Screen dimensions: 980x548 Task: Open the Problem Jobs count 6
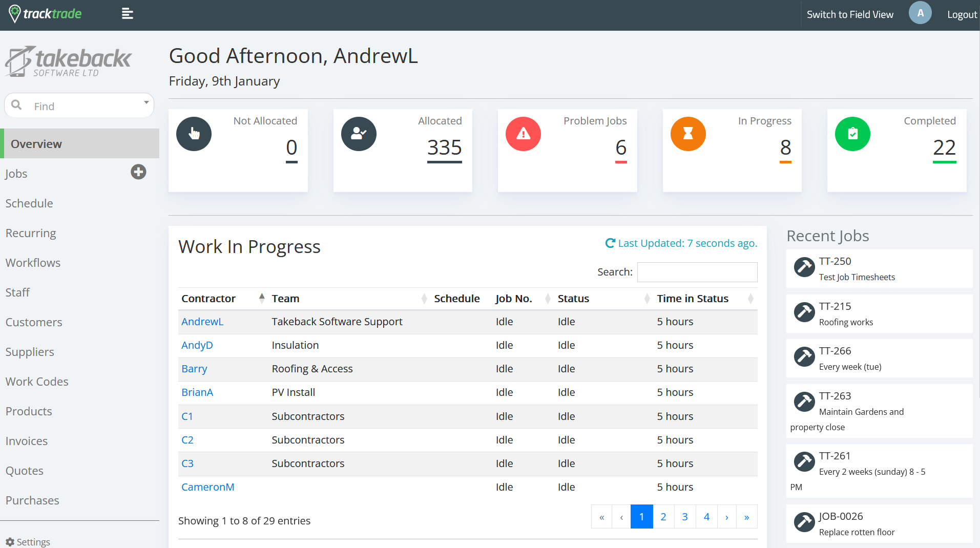[621, 149]
